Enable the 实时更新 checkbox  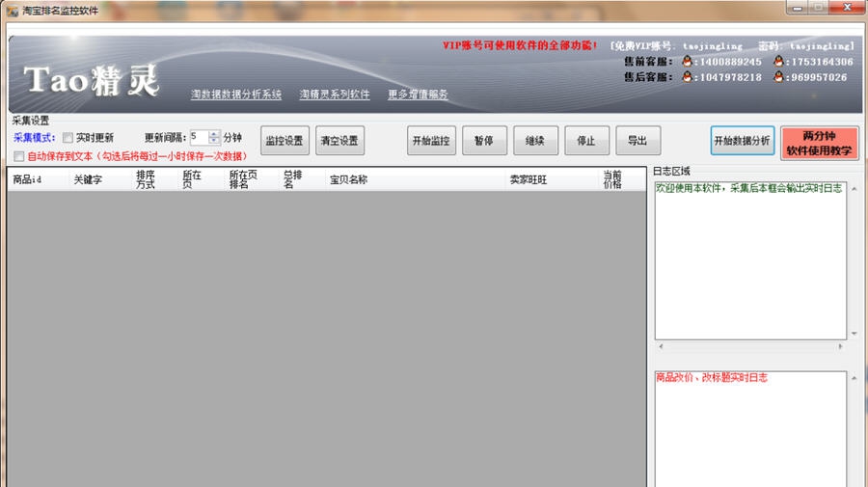click(68, 138)
